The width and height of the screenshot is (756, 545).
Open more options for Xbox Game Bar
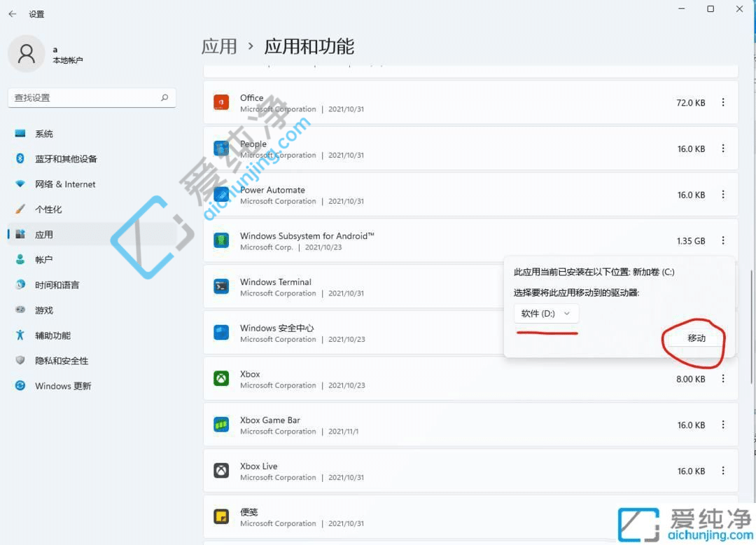723,425
